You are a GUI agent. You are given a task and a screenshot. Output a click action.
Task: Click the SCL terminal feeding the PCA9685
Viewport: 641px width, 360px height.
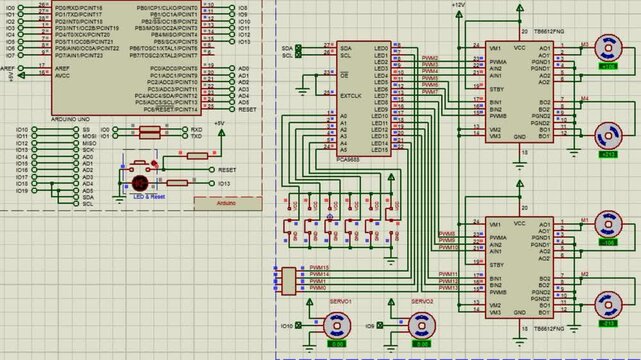pyautogui.click(x=298, y=55)
